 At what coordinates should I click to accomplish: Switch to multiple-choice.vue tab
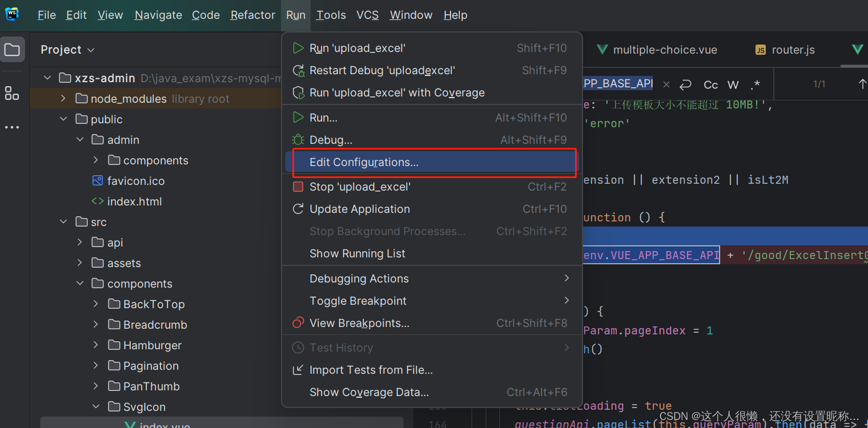point(657,50)
